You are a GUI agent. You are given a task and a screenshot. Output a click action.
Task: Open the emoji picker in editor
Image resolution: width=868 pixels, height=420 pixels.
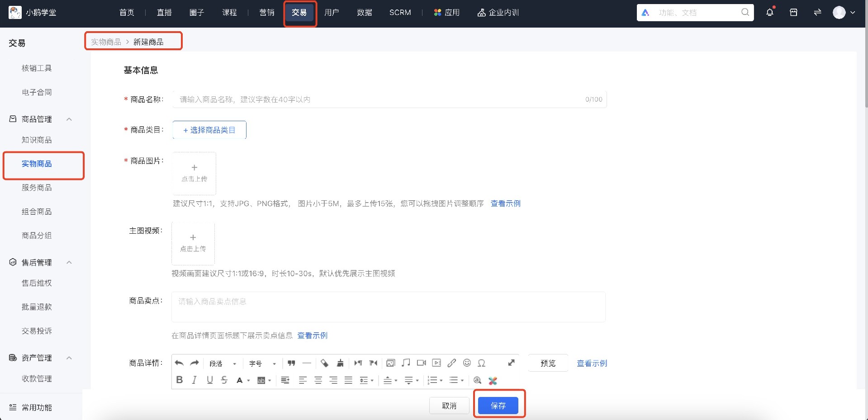click(x=467, y=363)
